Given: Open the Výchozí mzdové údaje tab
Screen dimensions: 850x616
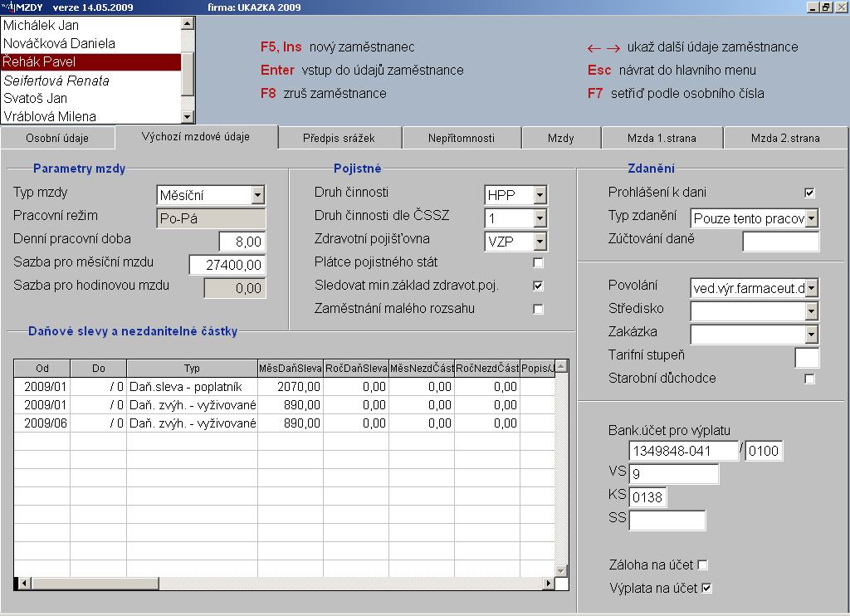Looking at the screenshot, I should pos(196,137).
